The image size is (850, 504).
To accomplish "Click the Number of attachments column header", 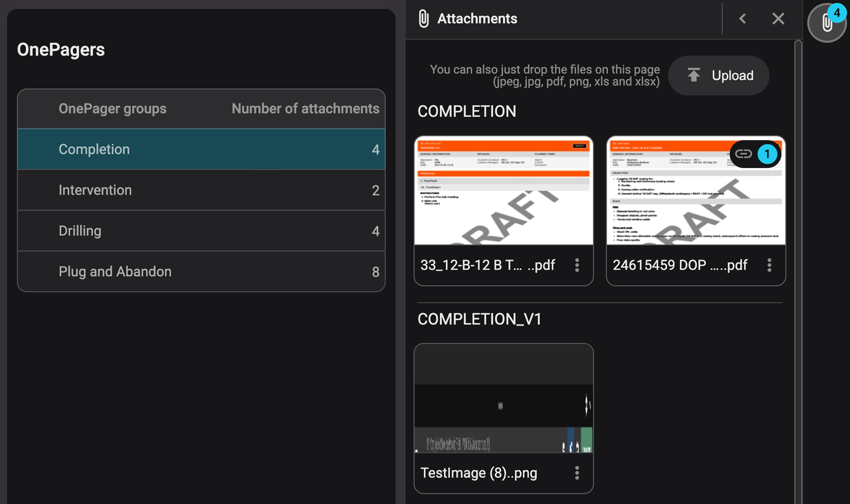I will click(305, 109).
